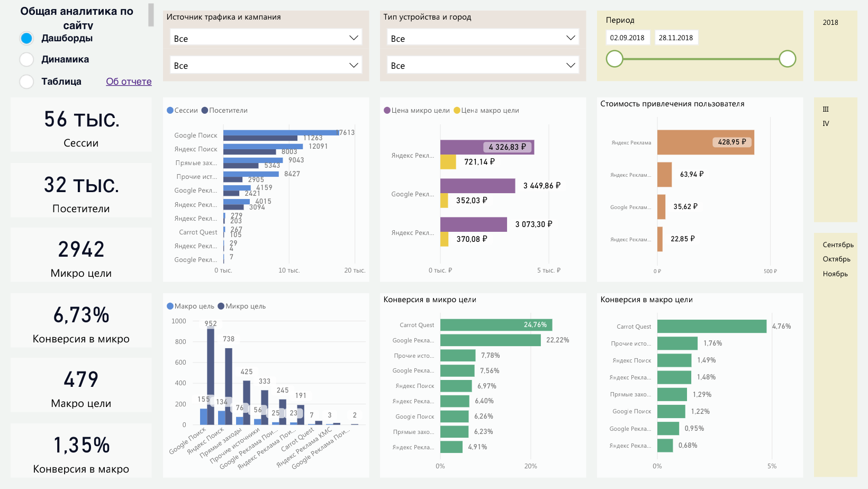Click Яндекс Поиск sessions bar 12091
868x489 pixels.
pyautogui.click(x=263, y=146)
